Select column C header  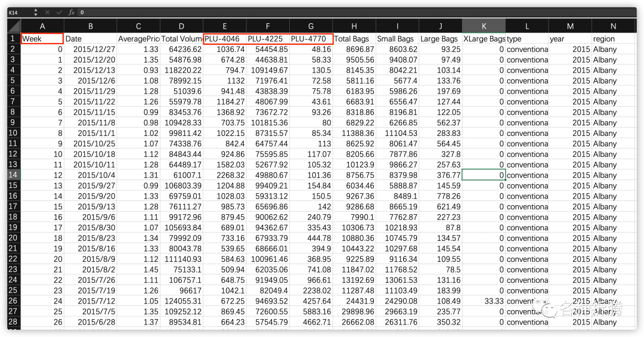click(138, 26)
